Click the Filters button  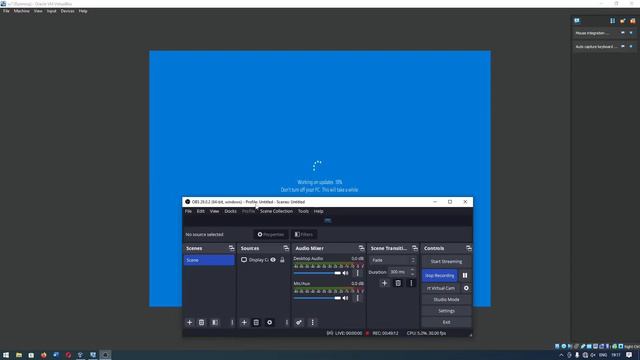(x=304, y=234)
